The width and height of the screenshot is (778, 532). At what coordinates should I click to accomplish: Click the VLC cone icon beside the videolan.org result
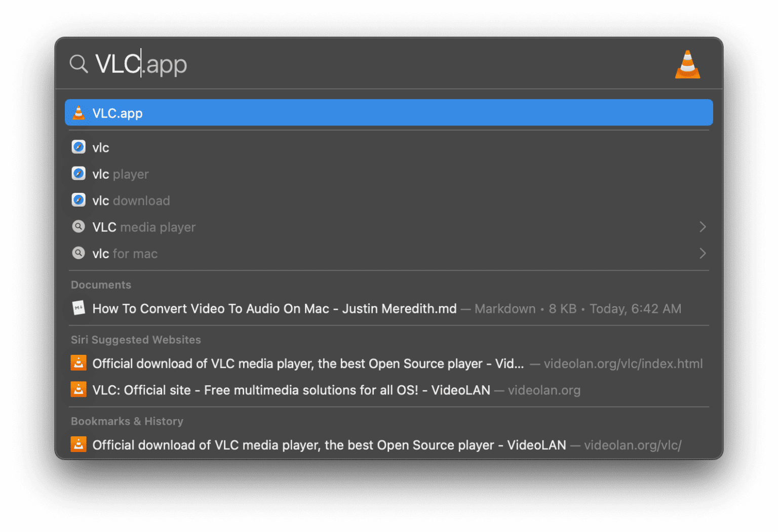point(79,390)
